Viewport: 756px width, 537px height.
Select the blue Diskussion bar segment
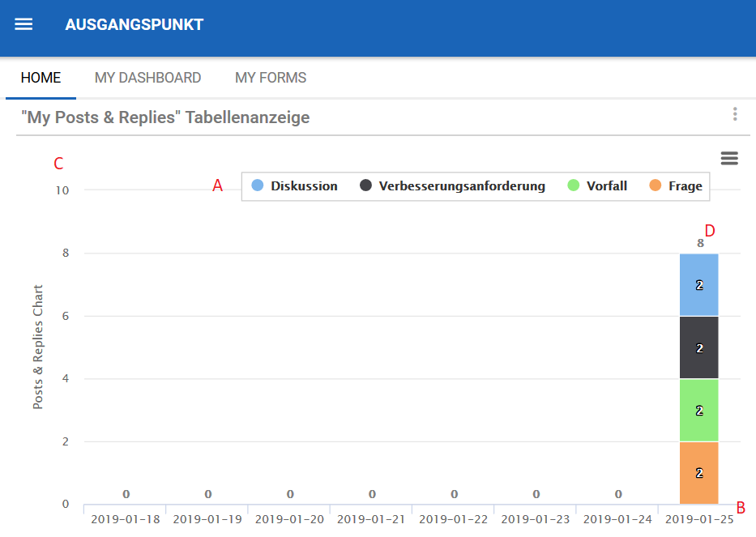coord(699,285)
